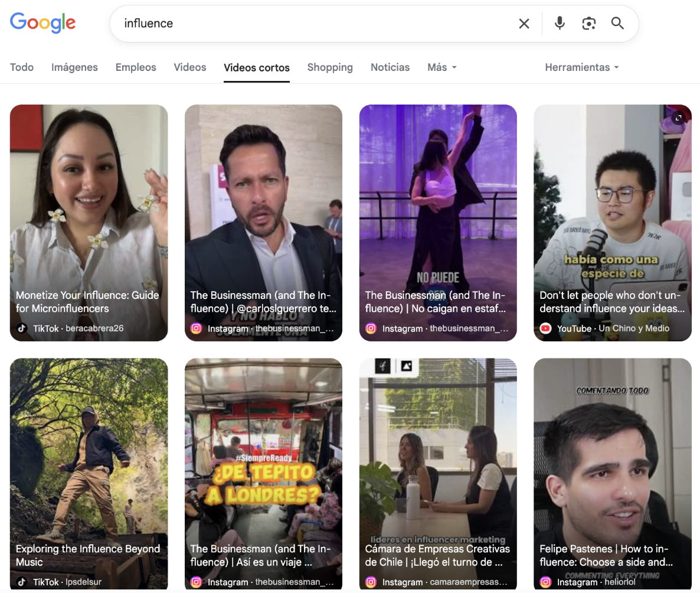
Task: Click the Google logo
Action: tap(42, 23)
